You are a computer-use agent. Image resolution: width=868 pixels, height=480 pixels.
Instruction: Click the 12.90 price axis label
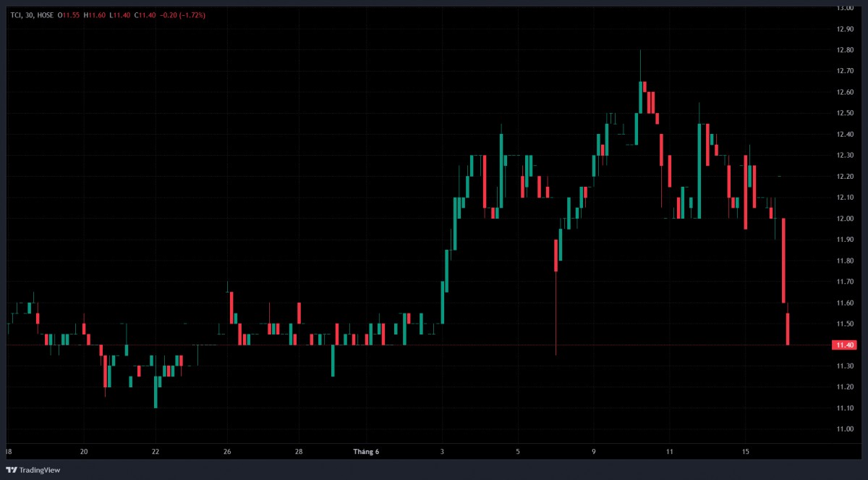845,29
